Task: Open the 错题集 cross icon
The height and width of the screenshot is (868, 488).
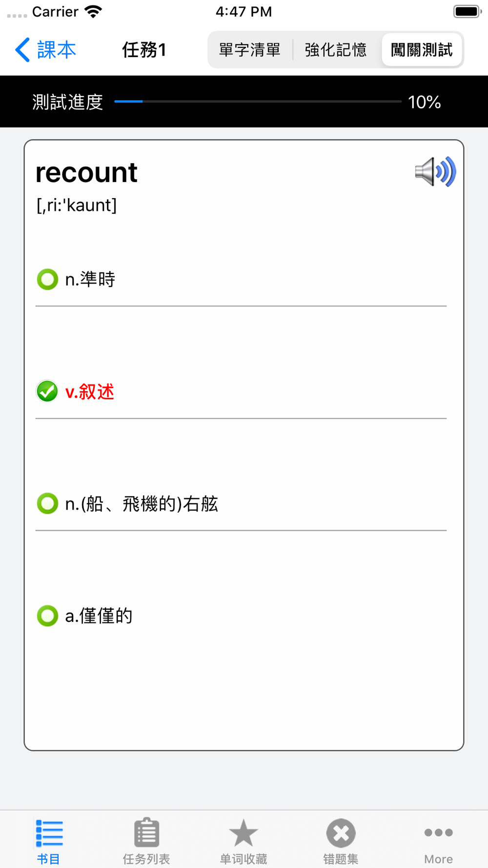Action: click(341, 833)
